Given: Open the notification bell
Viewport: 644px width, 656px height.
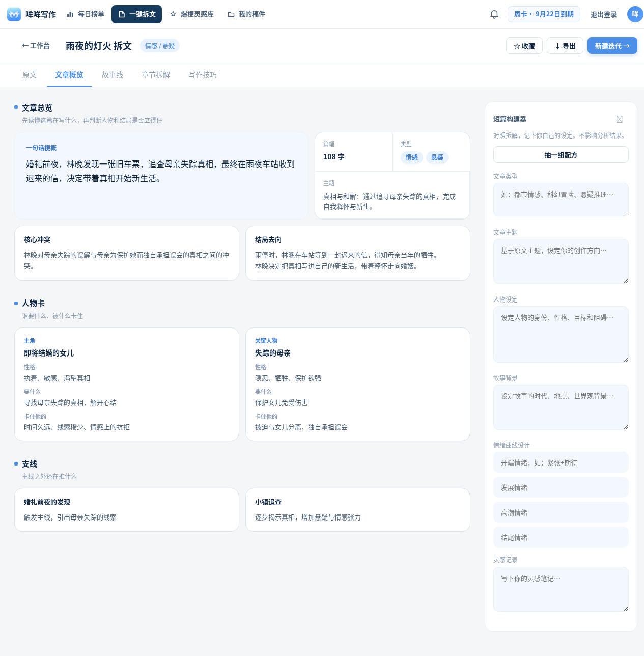Looking at the screenshot, I should pyautogui.click(x=494, y=14).
